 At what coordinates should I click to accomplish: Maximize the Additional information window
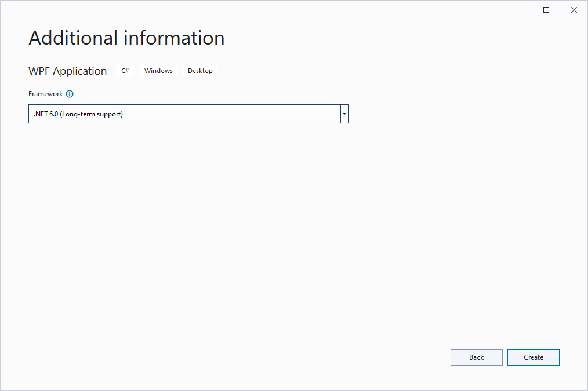546,10
